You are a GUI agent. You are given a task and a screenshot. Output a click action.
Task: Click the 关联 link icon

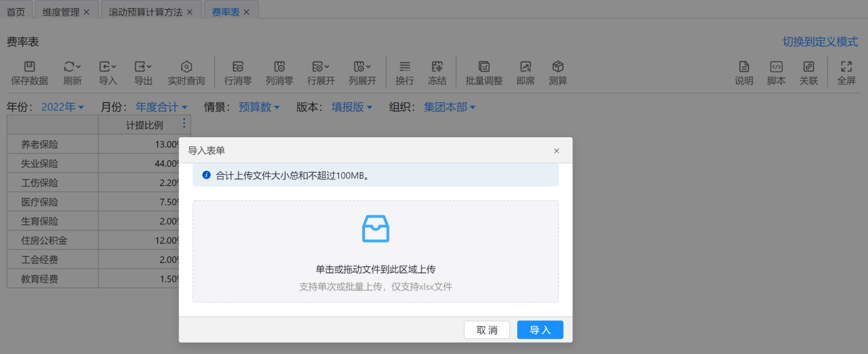click(x=809, y=67)
